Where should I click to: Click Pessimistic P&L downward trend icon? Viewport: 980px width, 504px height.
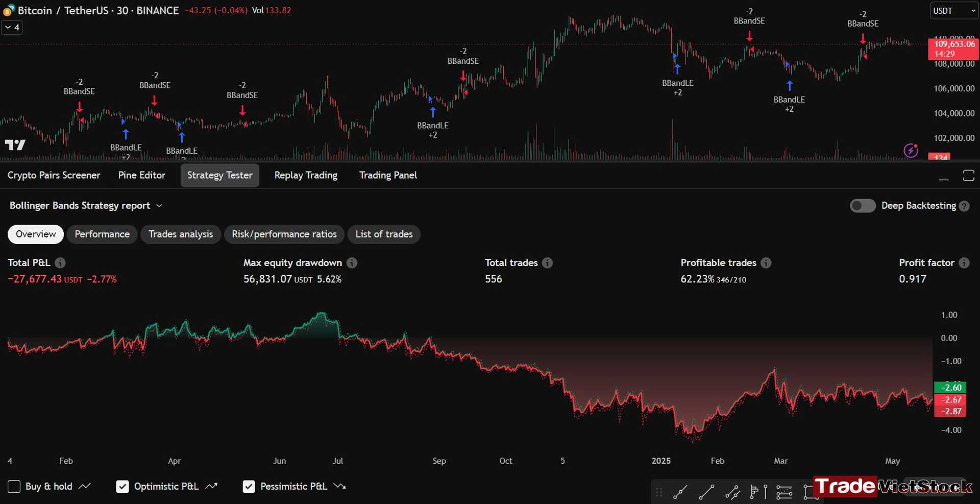click(339, 487)
